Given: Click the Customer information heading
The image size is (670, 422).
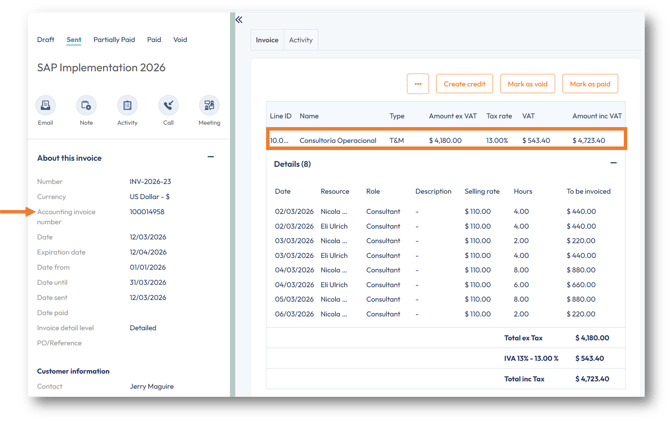Looking at the screenshot, I should [73, 371].
